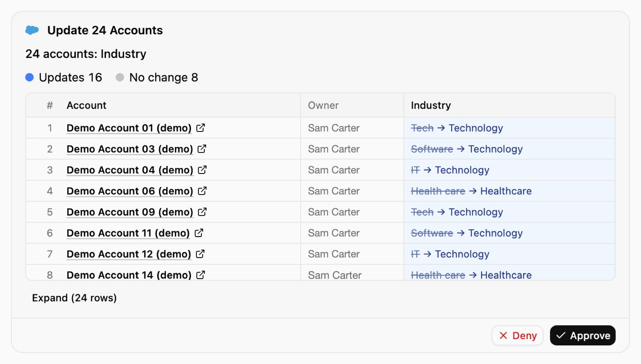This screenshot has width=641, height=364.
Task: Open external link icon for Demo Account 09
Action: [x=202, y=212]
